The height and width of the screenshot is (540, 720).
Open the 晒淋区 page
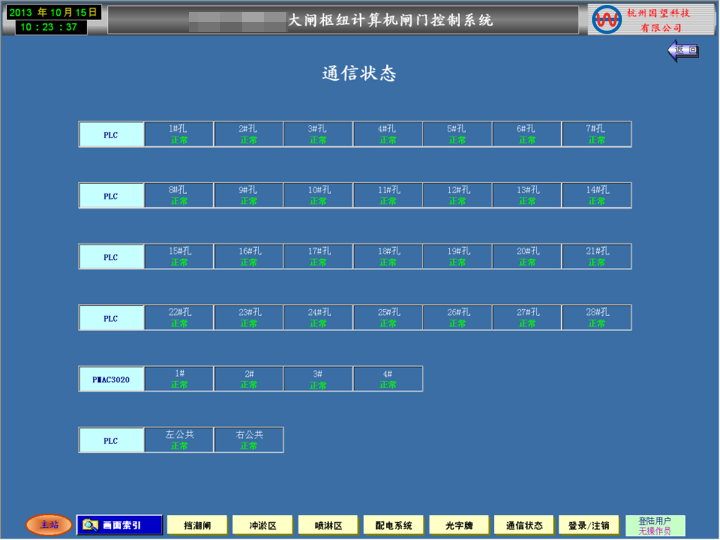click(x=328, y=525)
